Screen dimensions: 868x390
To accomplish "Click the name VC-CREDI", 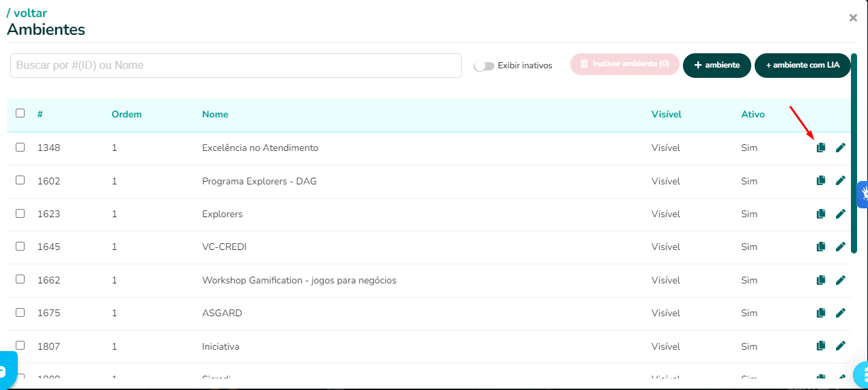I will [224, 247].
